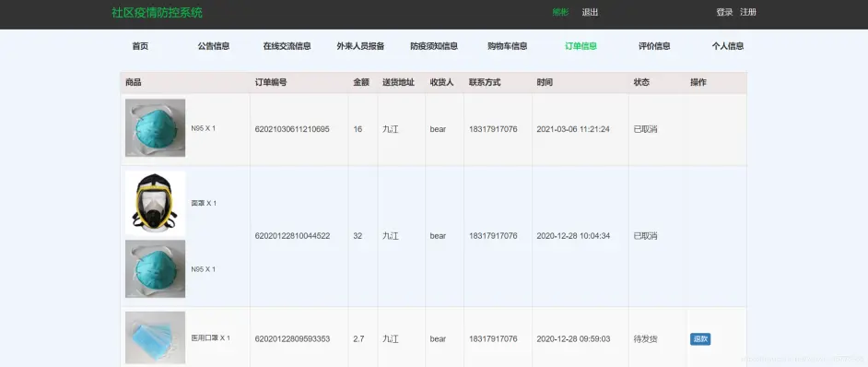Click the 退出 logout link
Screen dimensions: 868x367
(x=590, y=12)
